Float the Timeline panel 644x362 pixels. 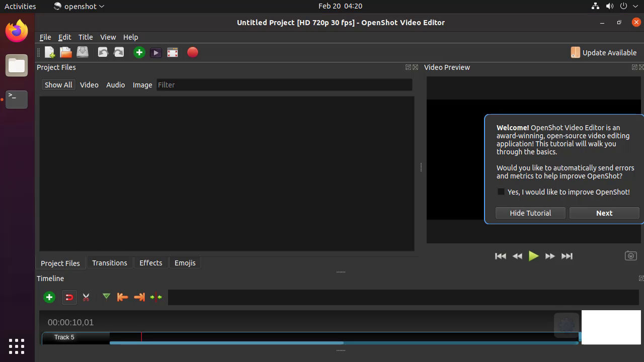tap(641, 279)
